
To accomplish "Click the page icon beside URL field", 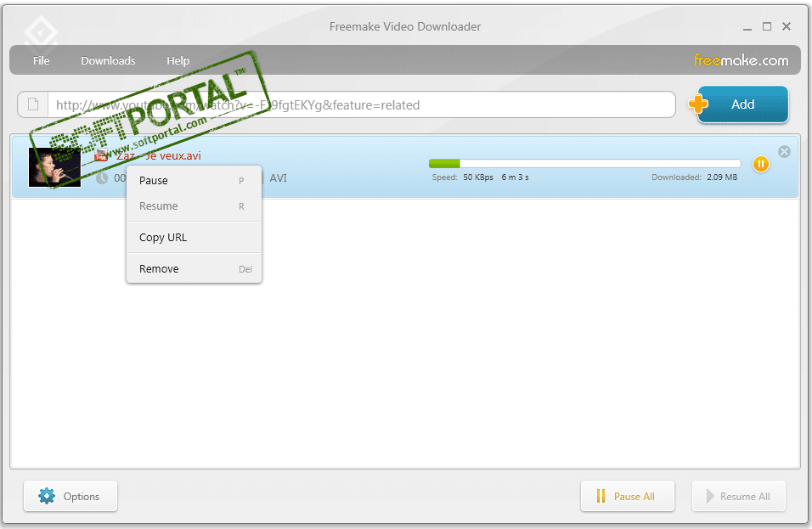I will click(x=33, y=104).
